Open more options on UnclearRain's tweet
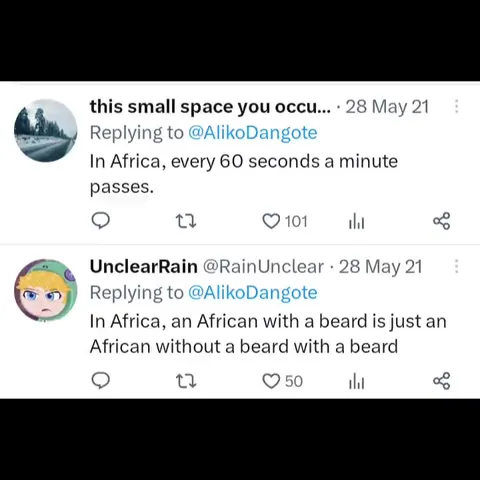This screenshot has height=480, width=480. [x=457, y=267]
